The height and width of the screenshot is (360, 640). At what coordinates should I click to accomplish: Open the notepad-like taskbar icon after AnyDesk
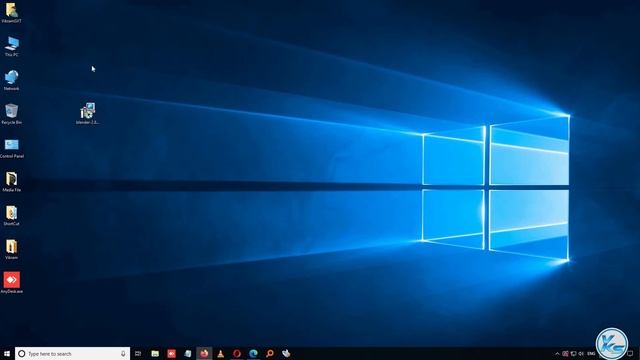188,353
